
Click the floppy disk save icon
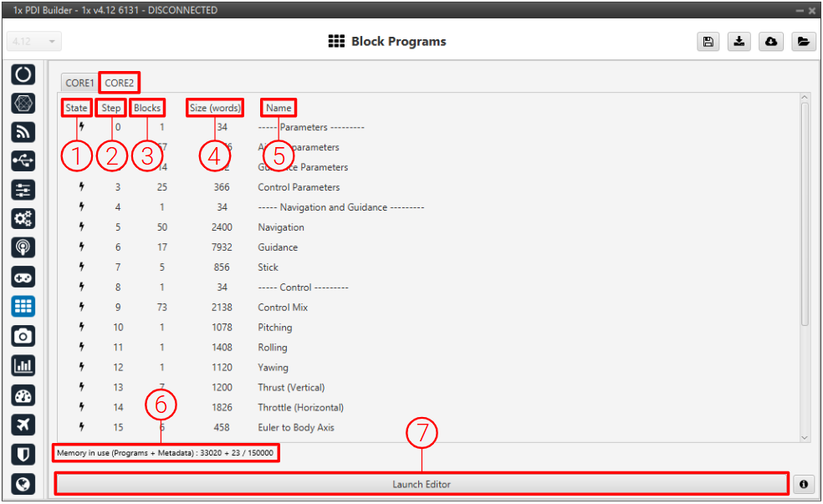(x=708, y=42)
